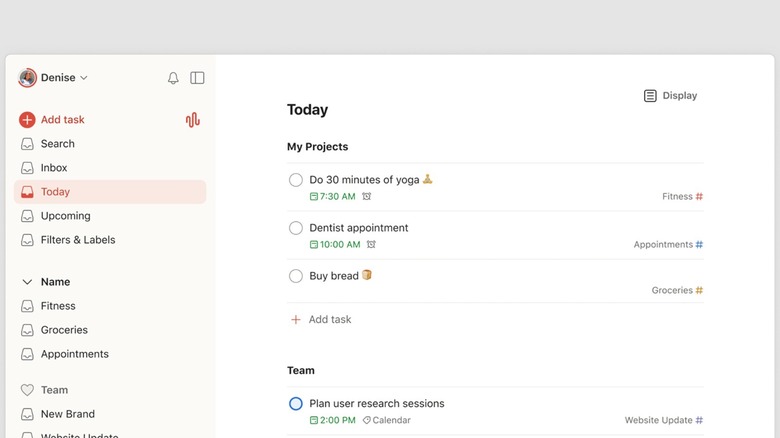Click the Fitness project icon
Image resolution: width=780 pixels, height=438 pixels.
coord(27,306)
